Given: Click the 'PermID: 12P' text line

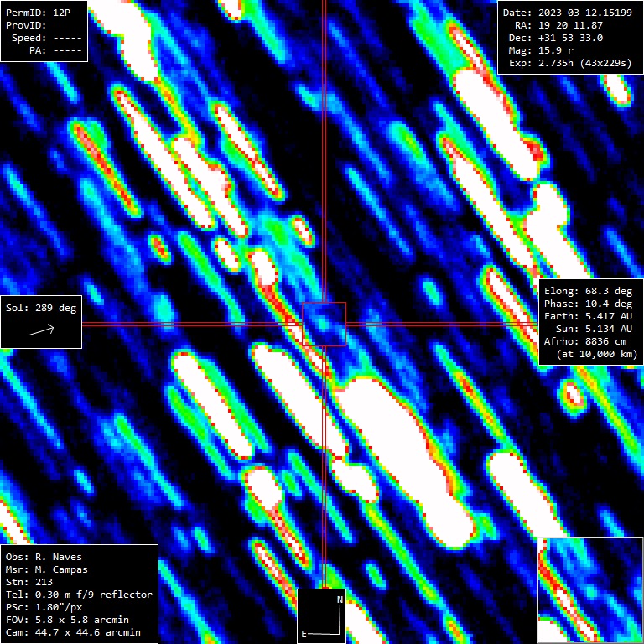Looking at the screenshot, I should click(x=38, y=13).
